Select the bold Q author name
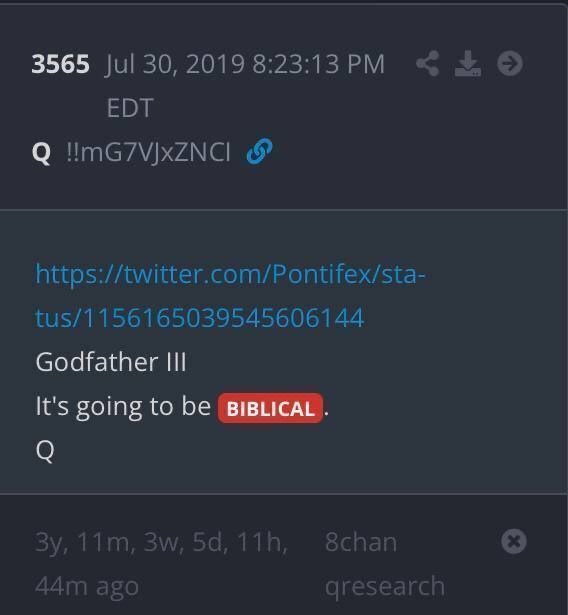568x615 pixels. point(42,153)
